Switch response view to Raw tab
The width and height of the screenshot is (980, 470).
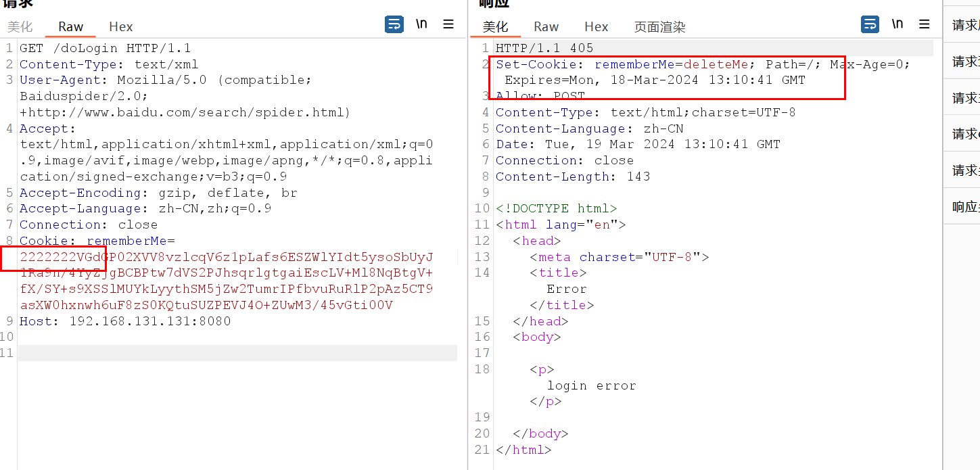546,27
